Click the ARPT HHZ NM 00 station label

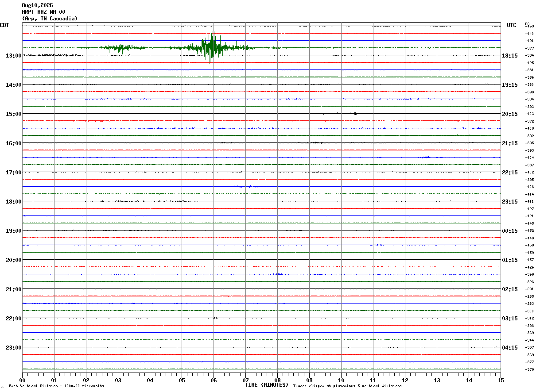click(x=43, y=12)
